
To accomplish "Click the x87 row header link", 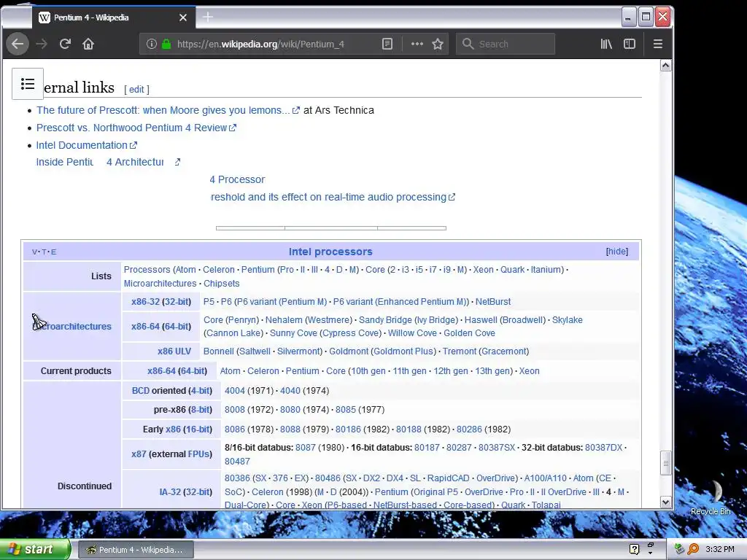I will point(139,454).
